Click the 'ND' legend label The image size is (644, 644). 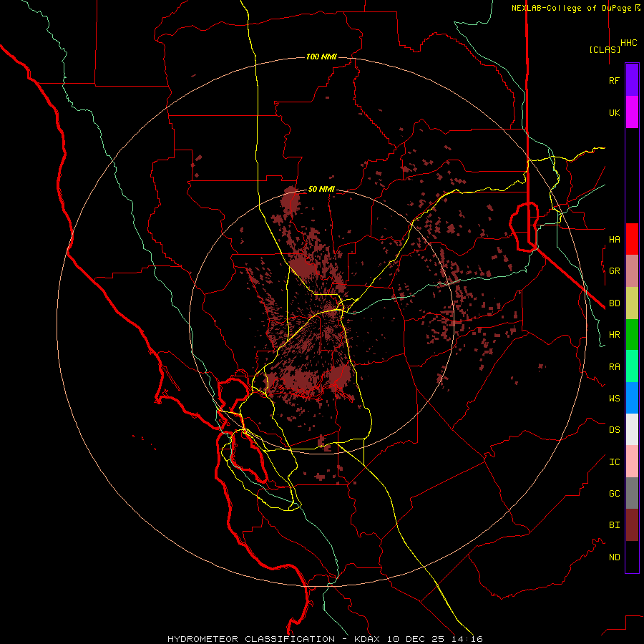tap(614, 557)
